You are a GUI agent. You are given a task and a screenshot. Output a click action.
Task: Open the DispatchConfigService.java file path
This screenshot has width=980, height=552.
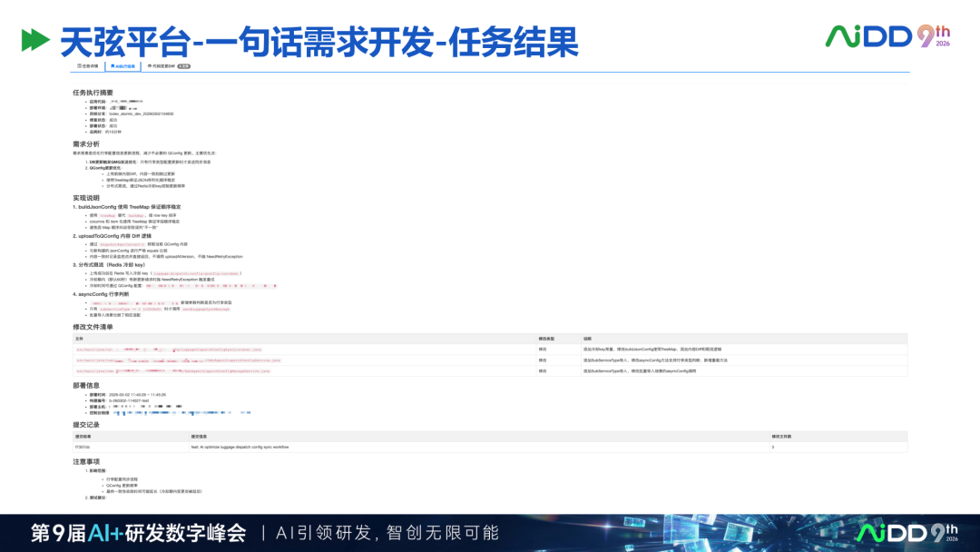pos(179,360)
